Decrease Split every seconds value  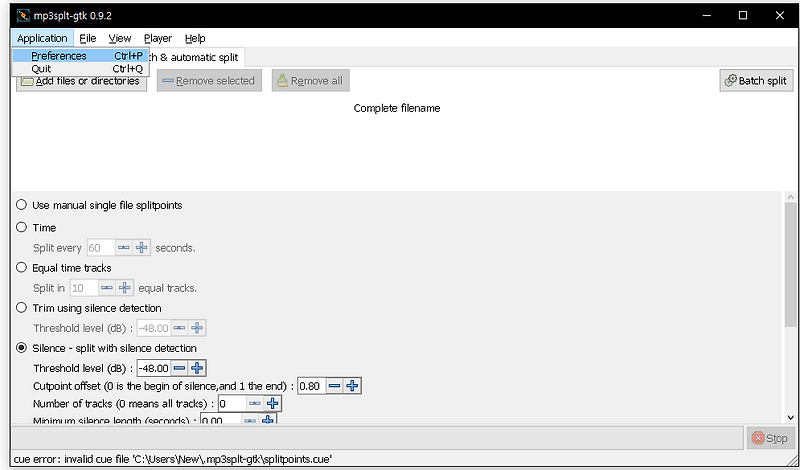(124, 248)
